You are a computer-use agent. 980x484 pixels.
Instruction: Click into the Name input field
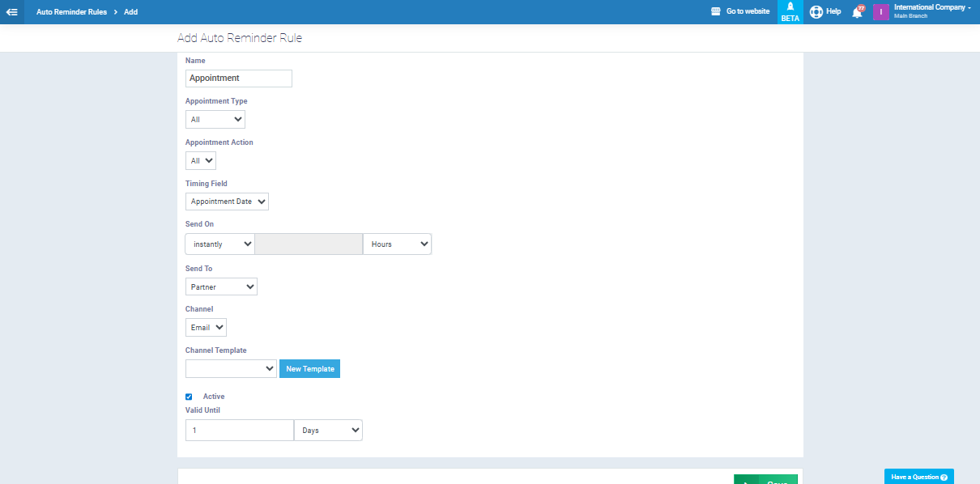coord(238,79)
